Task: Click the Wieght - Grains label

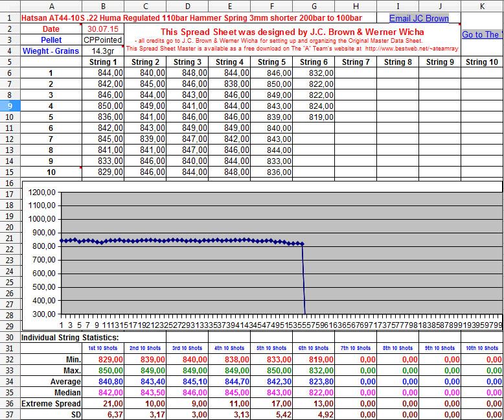Action: pos(51,51)
